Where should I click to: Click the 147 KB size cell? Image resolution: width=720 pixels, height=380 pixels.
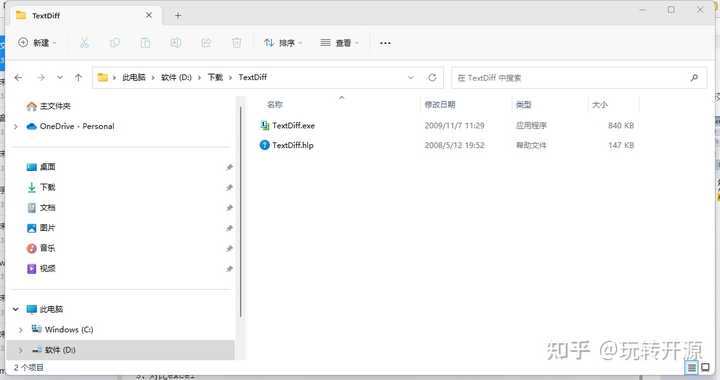tap(621, 145)
